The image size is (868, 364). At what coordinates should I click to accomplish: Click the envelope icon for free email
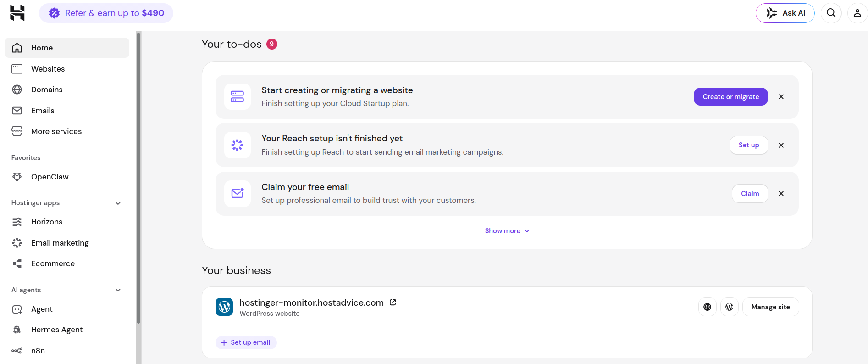click(x=238, y=194)
